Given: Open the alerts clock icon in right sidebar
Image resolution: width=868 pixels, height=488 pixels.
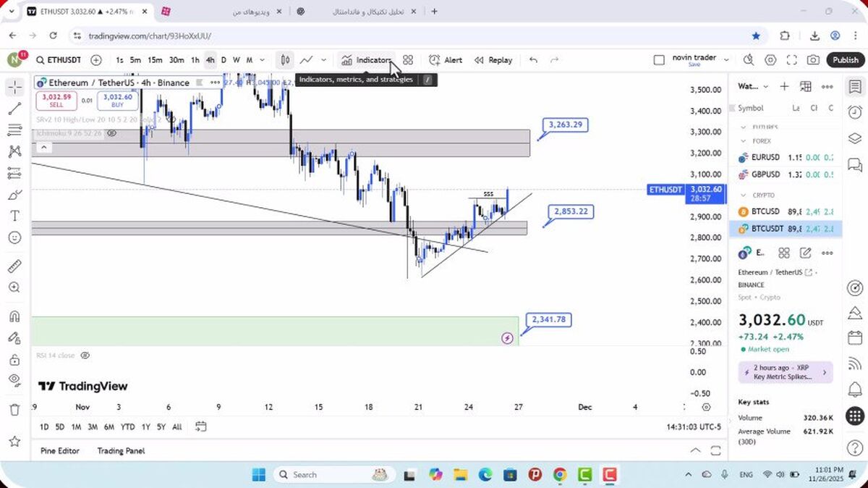Looking at the screenshot, I should point(854,112).
